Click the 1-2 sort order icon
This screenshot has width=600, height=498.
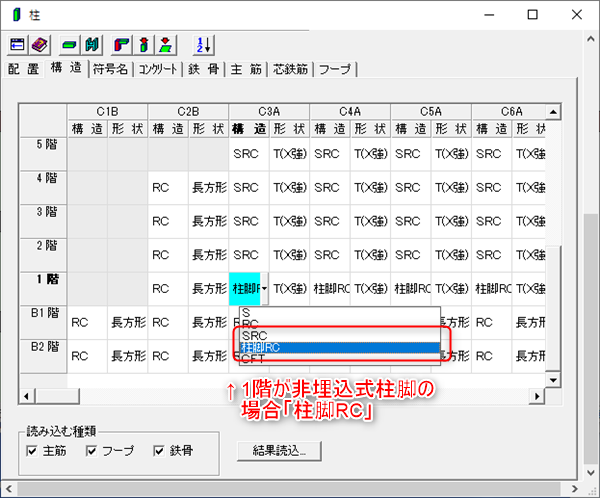pyautogui.click(x=201, y=45)
